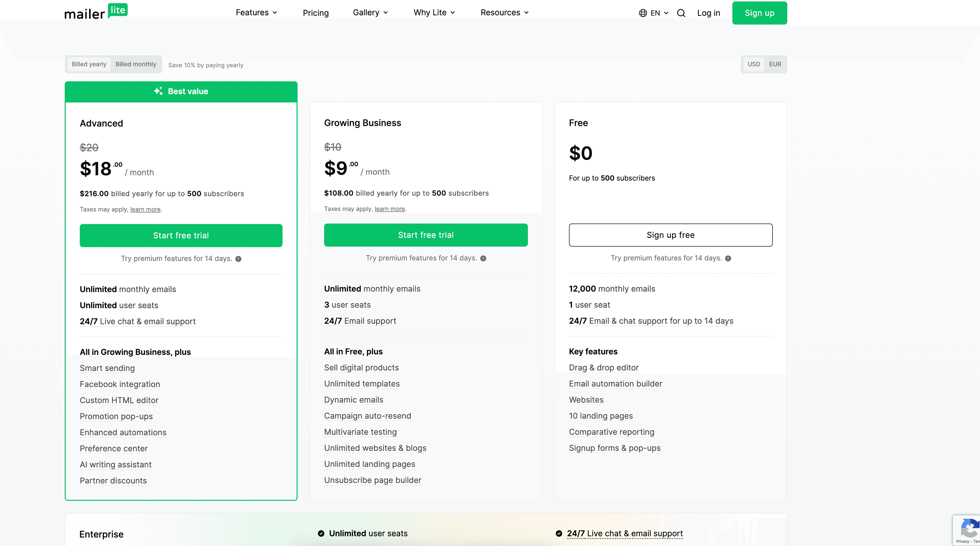This screenshot has height=546, width=980.
Task: Start free trial for the Advanced plan
Action: (181, 235)
